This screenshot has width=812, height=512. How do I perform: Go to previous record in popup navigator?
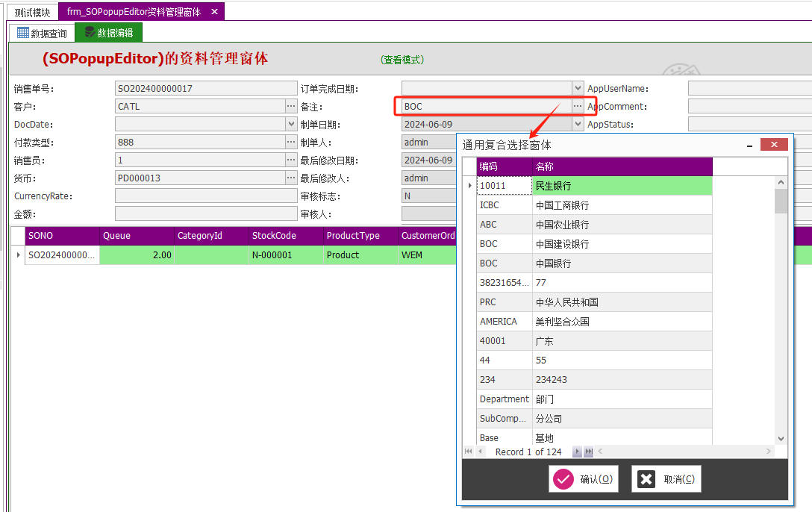(x=481, y=452)
